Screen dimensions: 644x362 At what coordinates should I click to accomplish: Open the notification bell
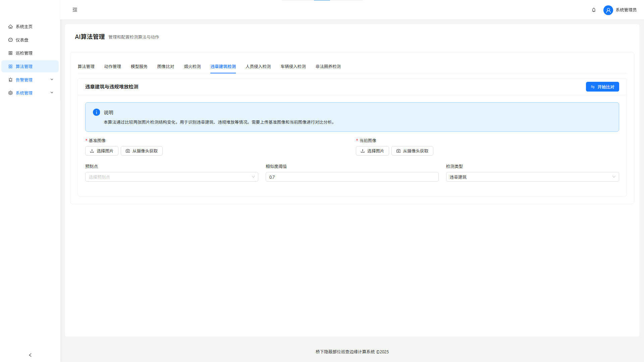pyautogui.click(x=594, y=10)
